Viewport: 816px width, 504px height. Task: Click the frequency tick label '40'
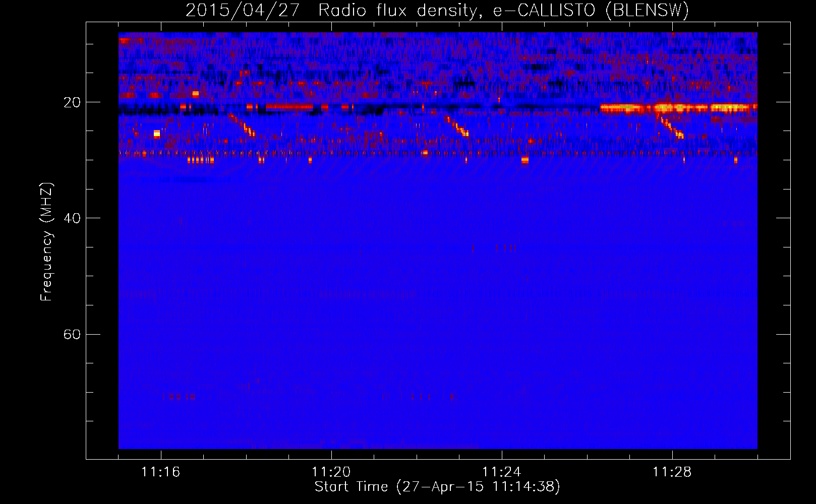[72, 218]
